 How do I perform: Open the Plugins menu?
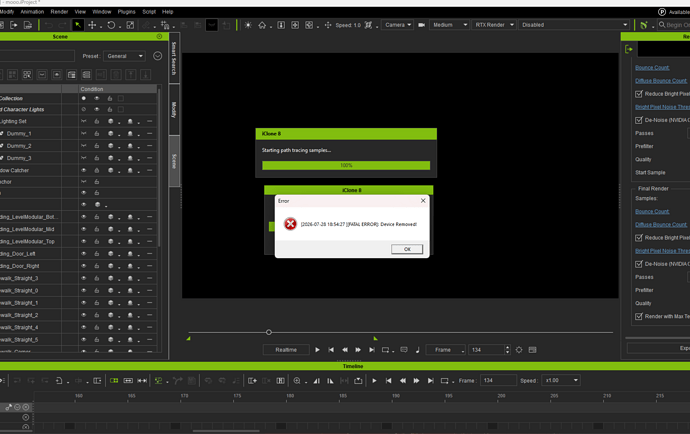pos(126,12)
